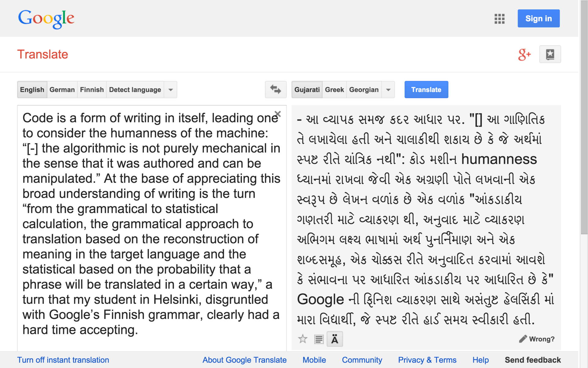Swap languages with the arrows icon
This screenshot has height=368, width=588.
coord(275,90)
